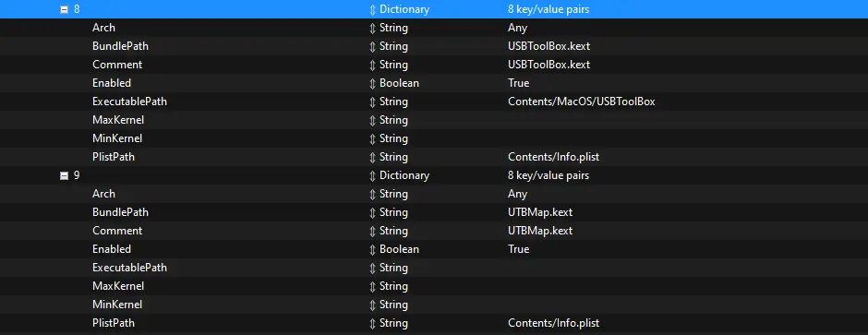Change type of PlistPath under entry 9
The image size is (868, 335).
(372, 323)
